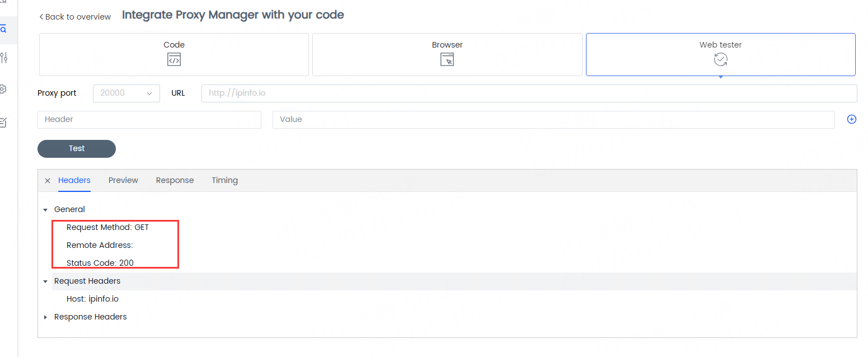Open the sliders settings icon in sidebar
Screen dimensions: 868x357
point(4,58)
